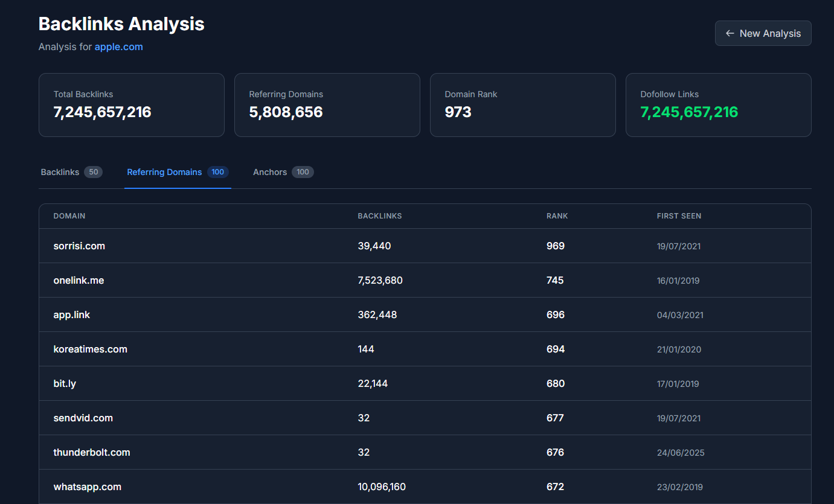Screen dimensions: 834x504
Task: Click the green Dofollow Links value
Action: [x=689, y=112]
